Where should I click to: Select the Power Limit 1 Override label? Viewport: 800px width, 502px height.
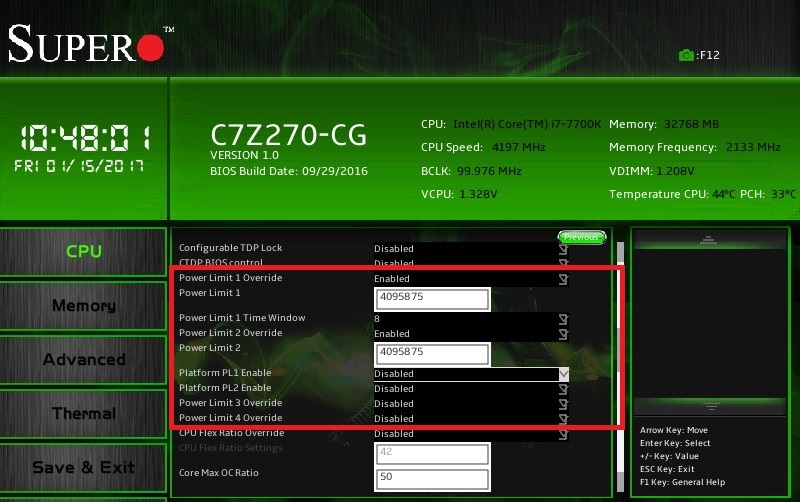click(231, 278)
